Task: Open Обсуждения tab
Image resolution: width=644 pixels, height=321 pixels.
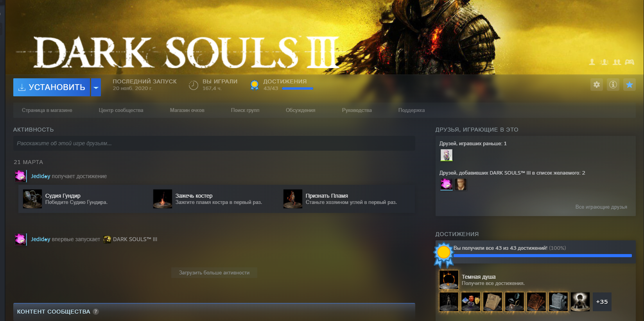Action: pos(300,110)
